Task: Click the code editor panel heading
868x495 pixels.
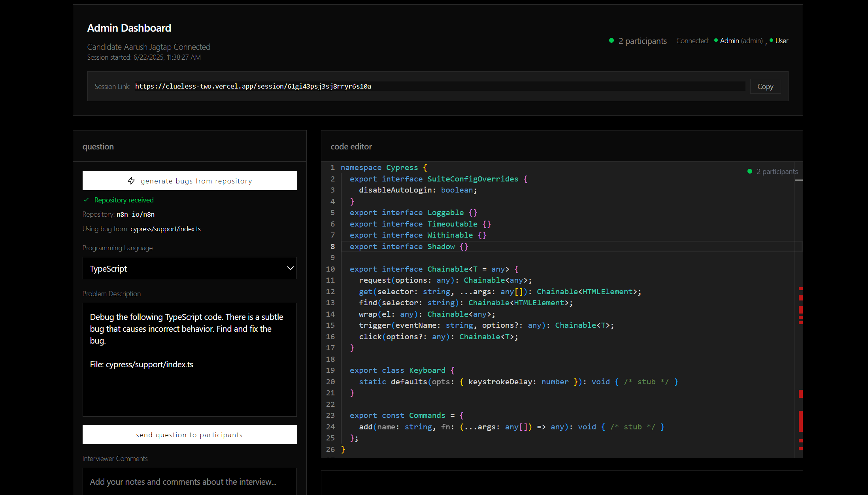Action: pyautogui.click(x=351, y=147)
